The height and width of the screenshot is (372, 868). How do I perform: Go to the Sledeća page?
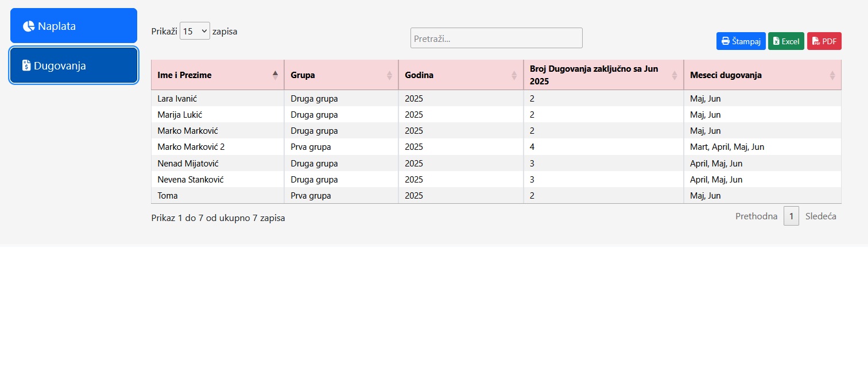coord(820,216)
